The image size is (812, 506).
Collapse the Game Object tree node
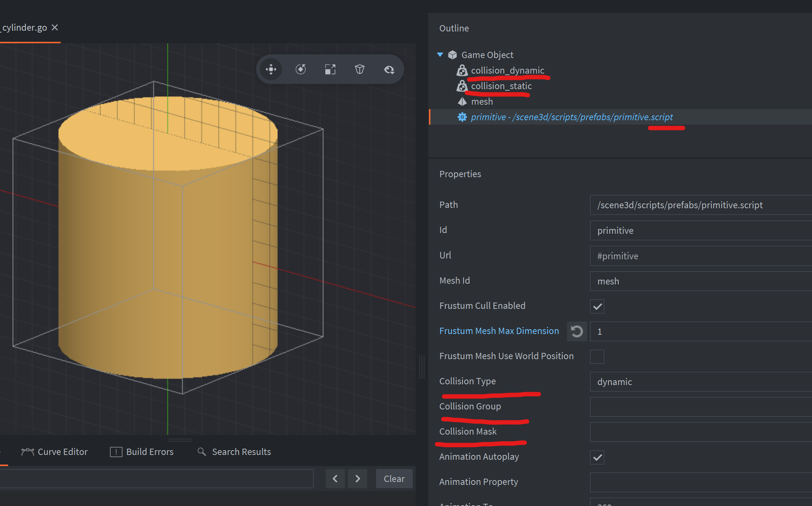pyautogui.click(x=440, y=54)
